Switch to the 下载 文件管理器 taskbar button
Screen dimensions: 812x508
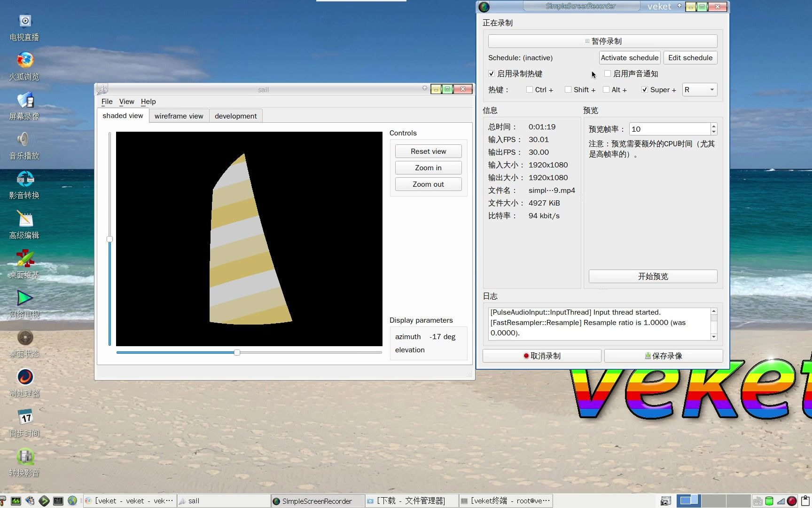tap(412, 501)
